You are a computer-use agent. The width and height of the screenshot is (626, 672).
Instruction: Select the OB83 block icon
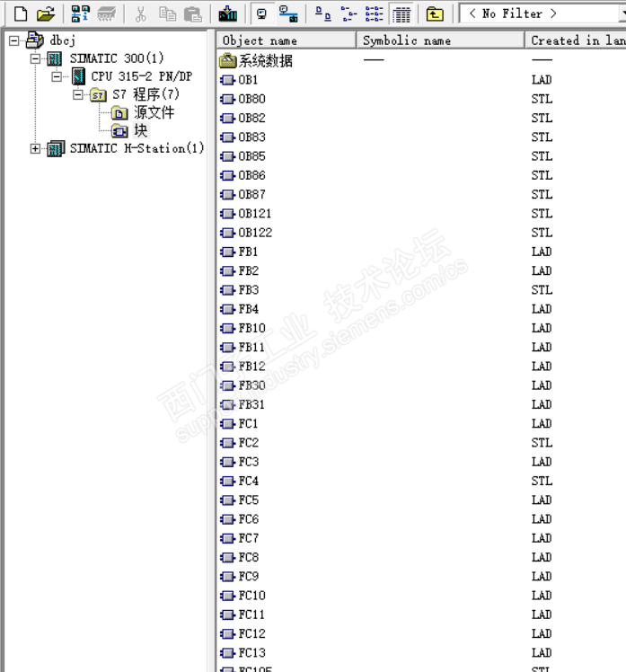[227, 137]
